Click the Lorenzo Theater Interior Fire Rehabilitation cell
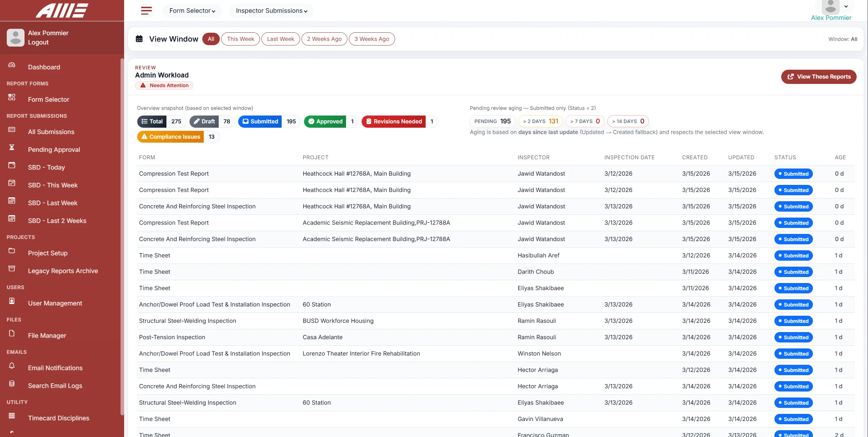The image size is (868, 437). click(361, 353)
